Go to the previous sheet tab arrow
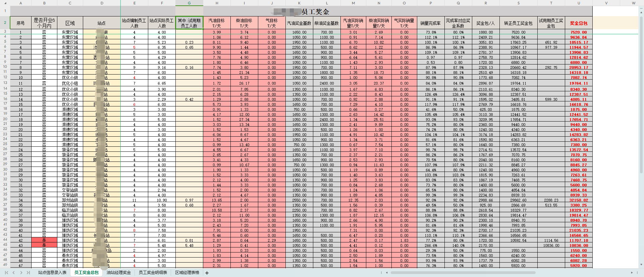Screen dimensions: 644x277 13,273
